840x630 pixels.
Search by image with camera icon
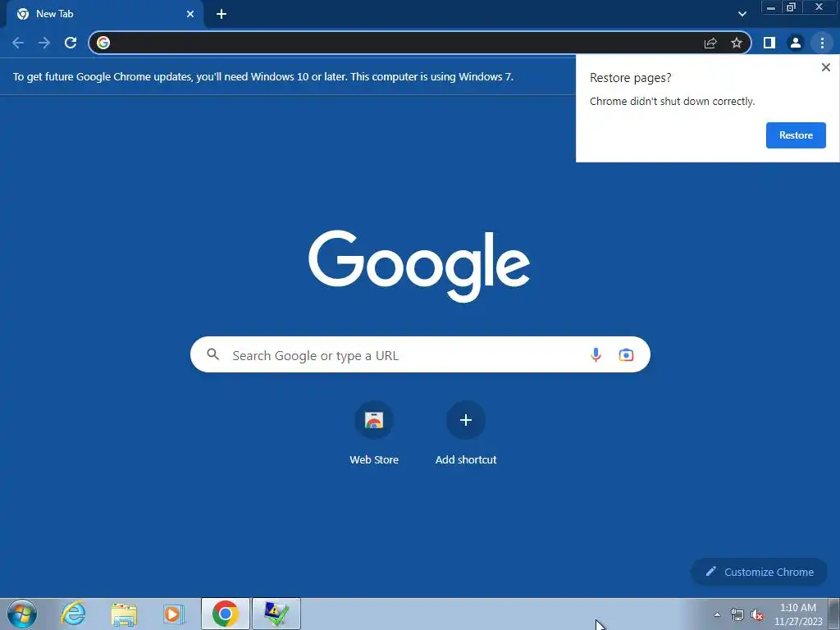626,354
